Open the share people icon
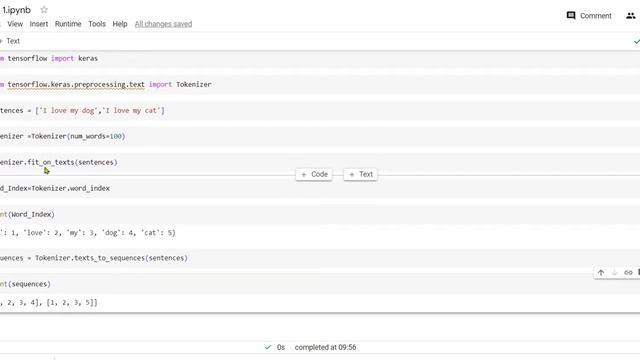Viewport: 640px width, 360px height. pyautogui.click(x=631, y=16)
